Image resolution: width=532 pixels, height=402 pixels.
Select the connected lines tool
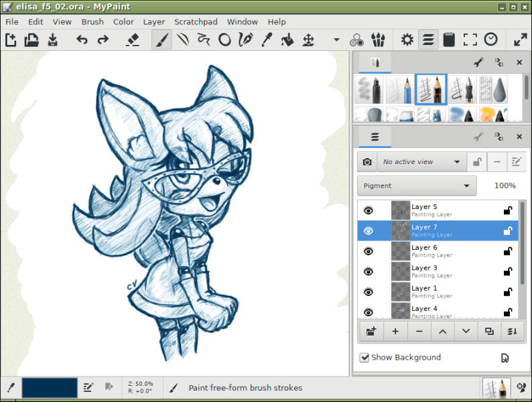click(204, 40)
